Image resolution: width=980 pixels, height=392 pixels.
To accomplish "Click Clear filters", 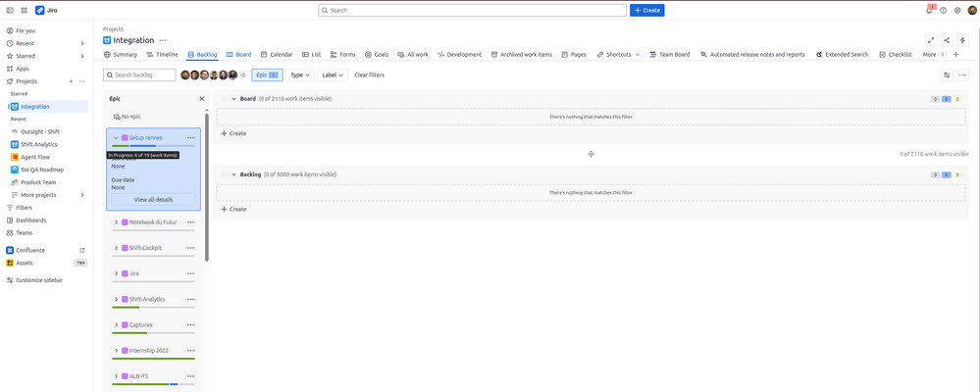I will tap(370, 74).
